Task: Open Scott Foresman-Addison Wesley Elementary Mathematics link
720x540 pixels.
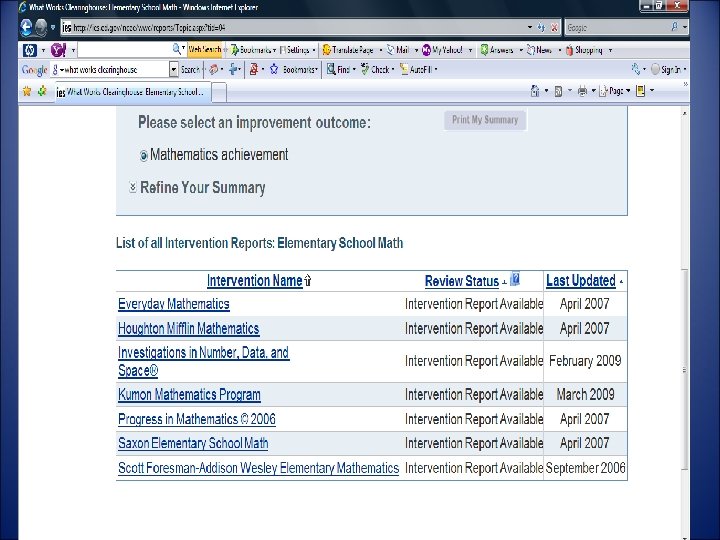Action: 259,468
